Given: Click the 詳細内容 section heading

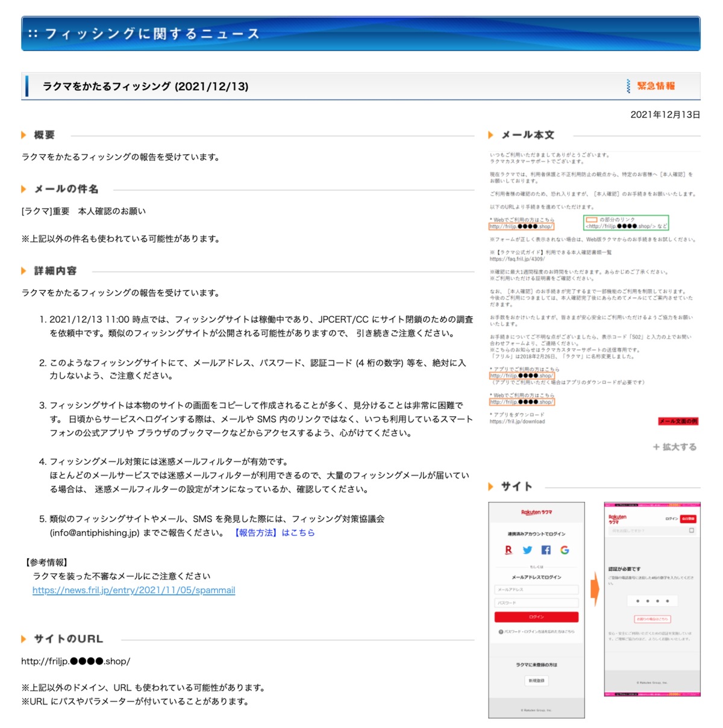Looking at the screenshot, I should click(x=55, y=271).
